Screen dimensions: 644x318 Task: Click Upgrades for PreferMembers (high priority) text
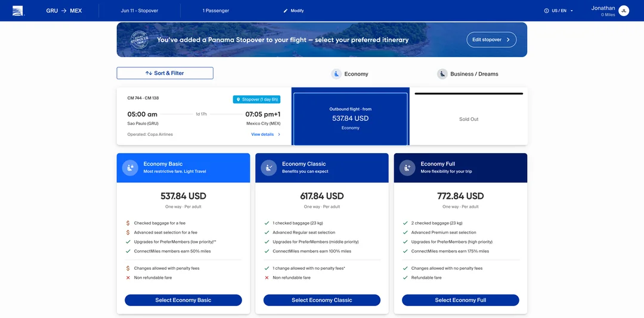coord(452,242)
